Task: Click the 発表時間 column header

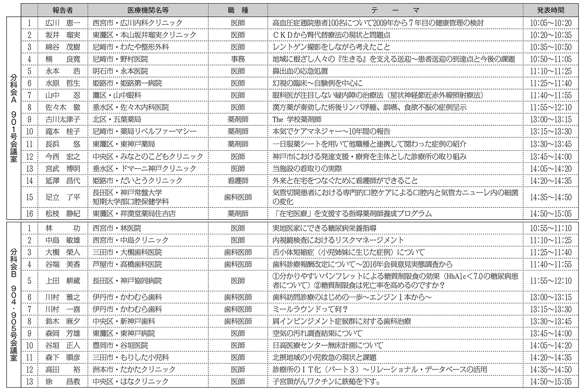Action: pyautogui.click(x=551, y=11)
